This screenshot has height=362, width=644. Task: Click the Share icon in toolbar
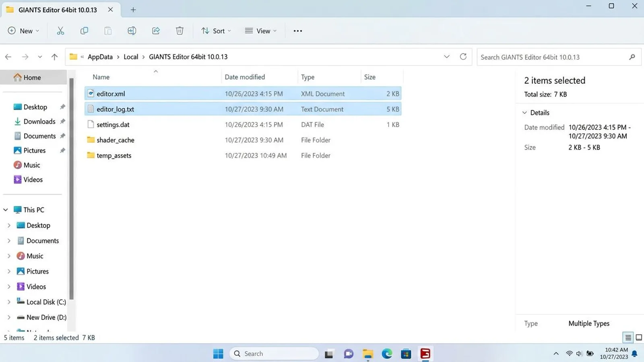pos(156,31)
